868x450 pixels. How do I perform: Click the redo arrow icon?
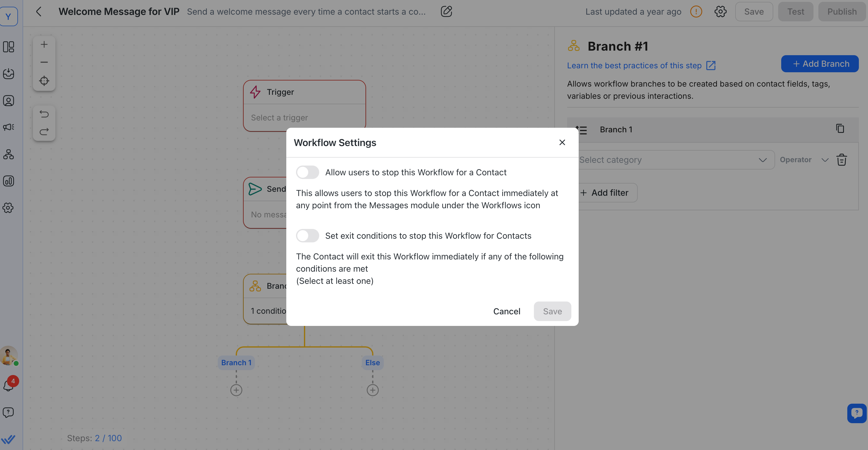(x=44, y=132)
